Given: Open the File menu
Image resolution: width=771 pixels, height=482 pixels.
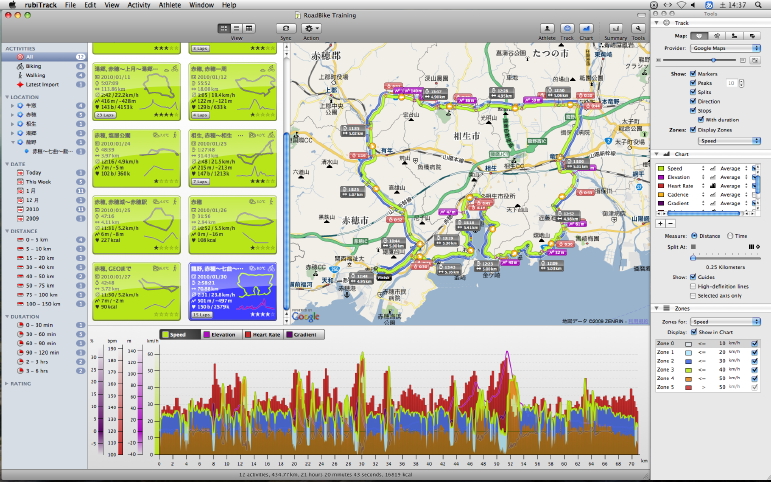Looking at the screenshot, I should (x=70, y=5).
